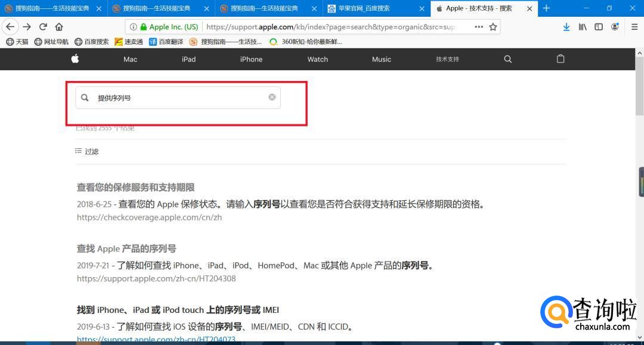Bookmark this page with the star
Viewport: 644px width, 345px height.
click(x=493, y=27)
